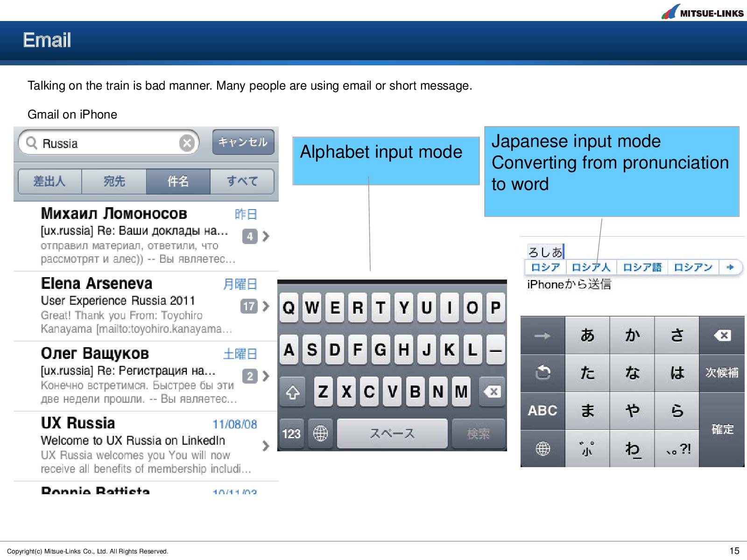
Task: Tap the punctuation 、。?! key
Action: click(677, 448)
